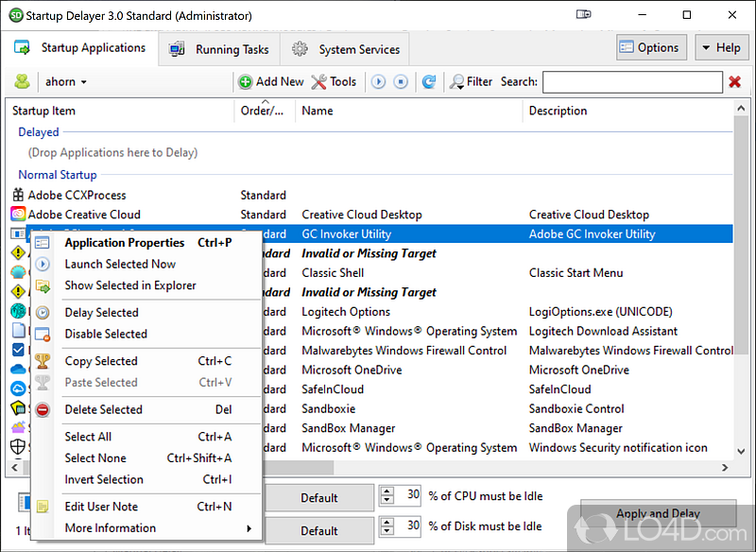Open the System Services tab
Image resolution: width=756 pixels, height=552 pixels.
click(x=347, y=49)
